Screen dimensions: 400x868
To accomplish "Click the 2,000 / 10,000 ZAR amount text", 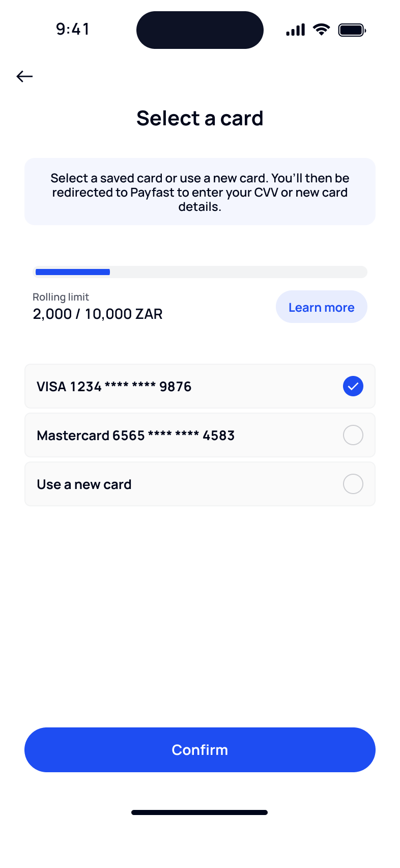I will pos(97,314).
